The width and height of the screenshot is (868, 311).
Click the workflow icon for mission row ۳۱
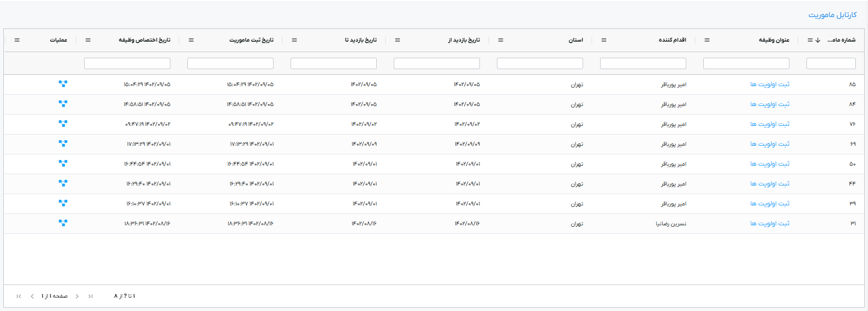(x=63, y=223)
